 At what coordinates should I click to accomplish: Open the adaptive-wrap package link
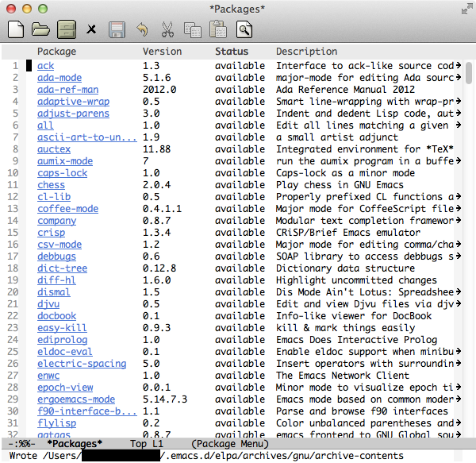tap(74, 102)
